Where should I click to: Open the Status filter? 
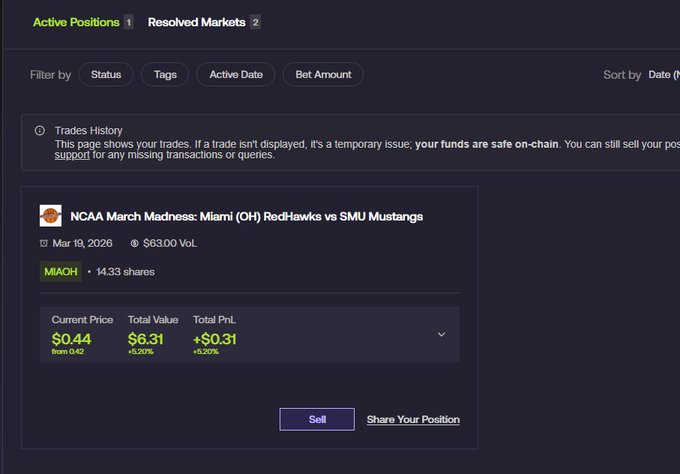pos(106,75)
